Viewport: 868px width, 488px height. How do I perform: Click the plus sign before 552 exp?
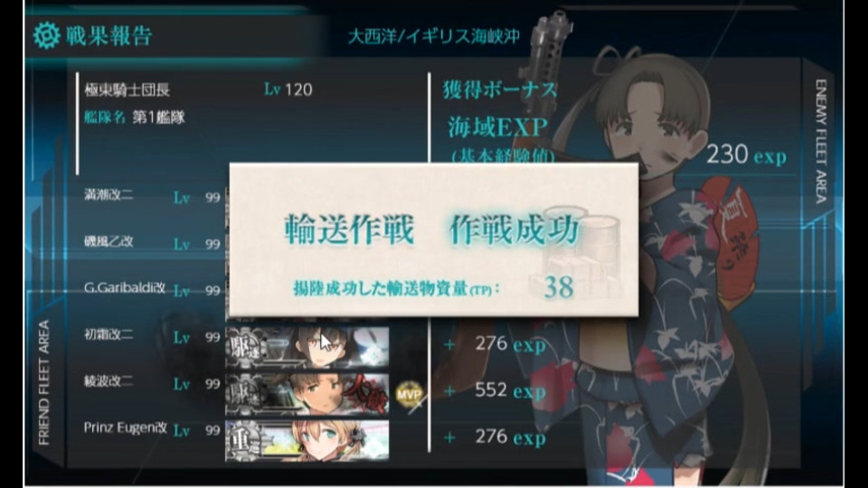[x=449, y=391]
